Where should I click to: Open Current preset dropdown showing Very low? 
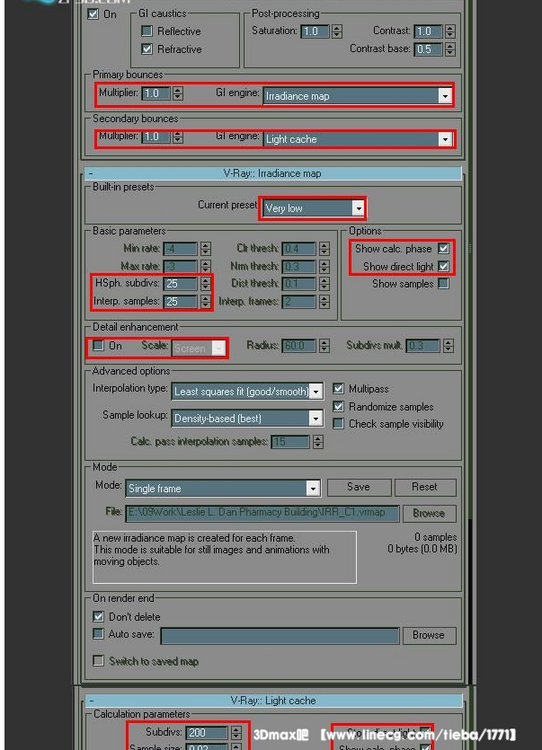(x=313, y=208)
